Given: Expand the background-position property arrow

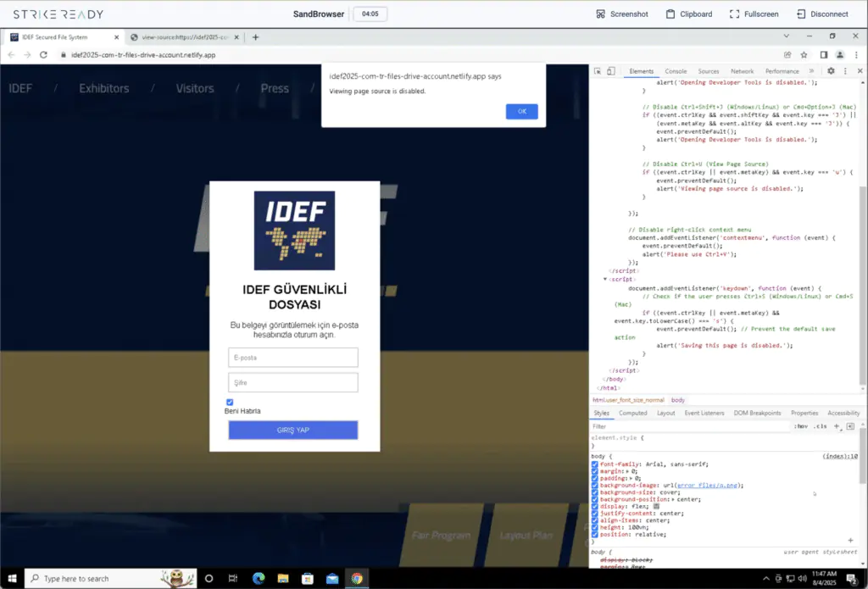Looking at the screenshot, I should (x=672, y=499).
